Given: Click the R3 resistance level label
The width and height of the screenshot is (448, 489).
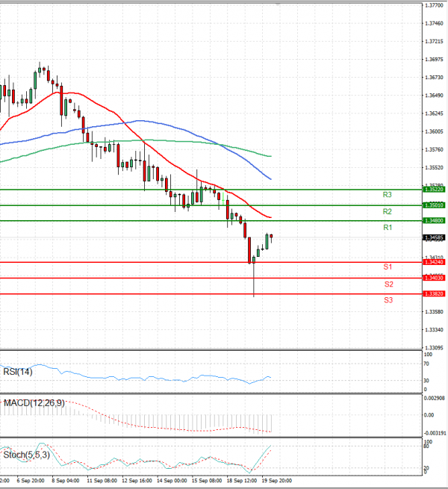Looking at the screenshot, I should click(x=387, y=195).
